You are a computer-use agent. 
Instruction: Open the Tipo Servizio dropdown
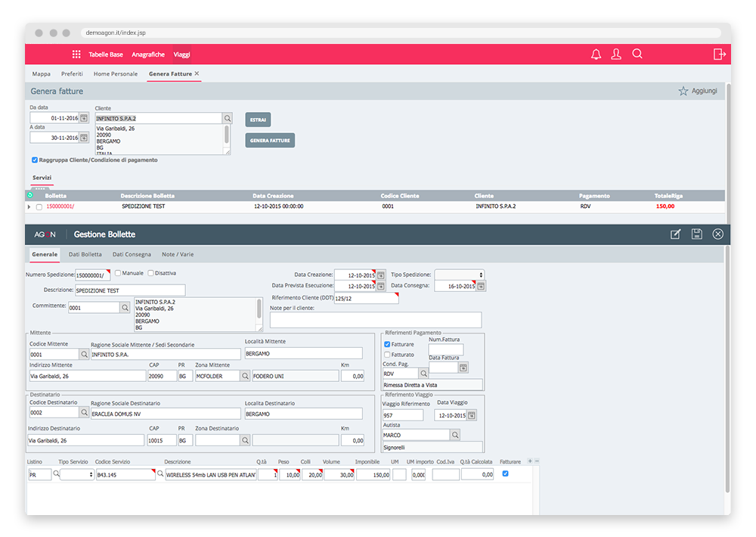(76, 475)
